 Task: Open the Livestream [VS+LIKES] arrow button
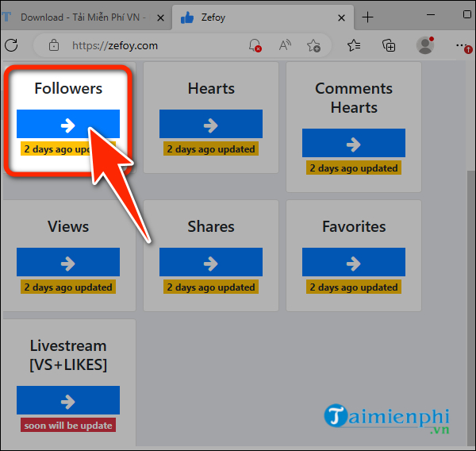coord(68,400)
